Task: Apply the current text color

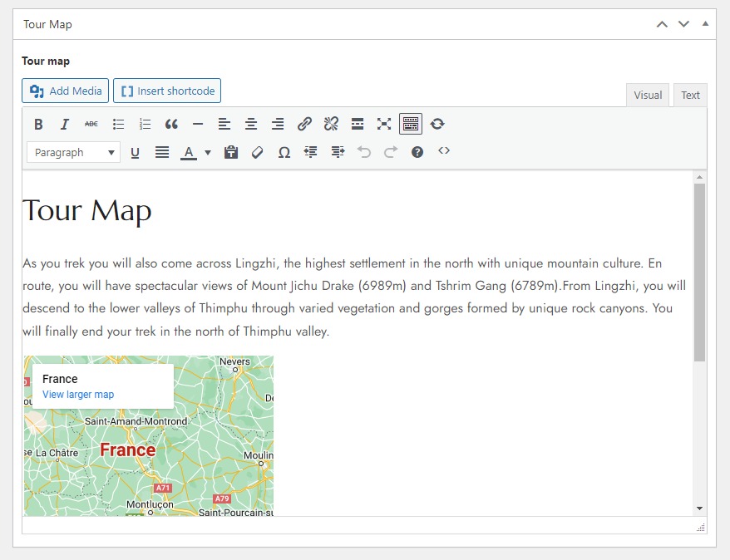Action: pyautogui.click(x=189, y=153)
